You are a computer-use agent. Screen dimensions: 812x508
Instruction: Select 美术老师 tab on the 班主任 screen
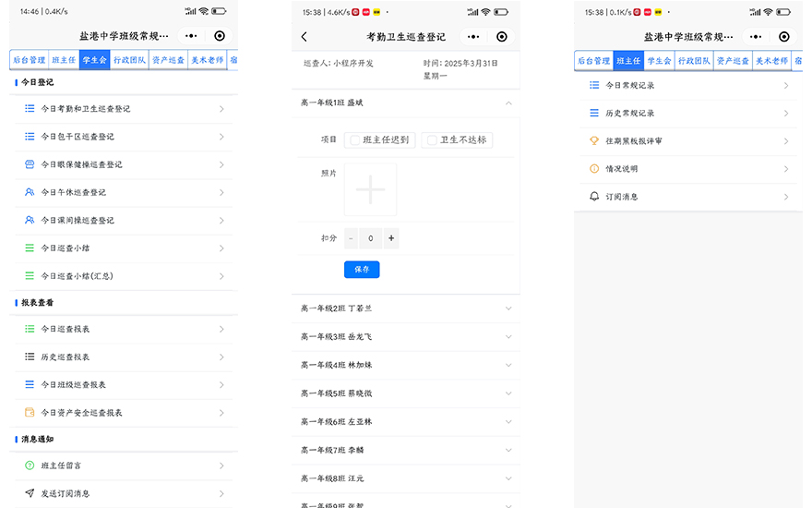771,61
